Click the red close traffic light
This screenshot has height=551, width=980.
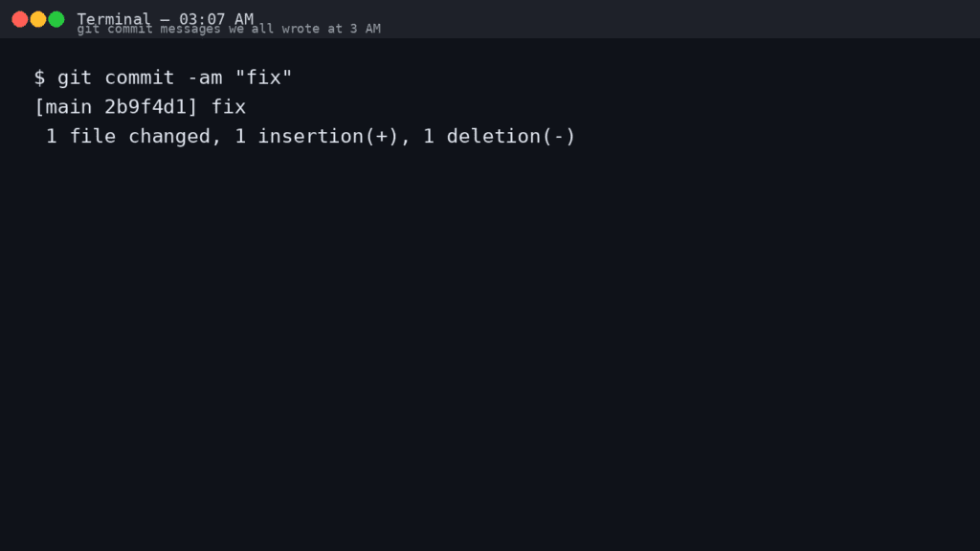[21, 17]
